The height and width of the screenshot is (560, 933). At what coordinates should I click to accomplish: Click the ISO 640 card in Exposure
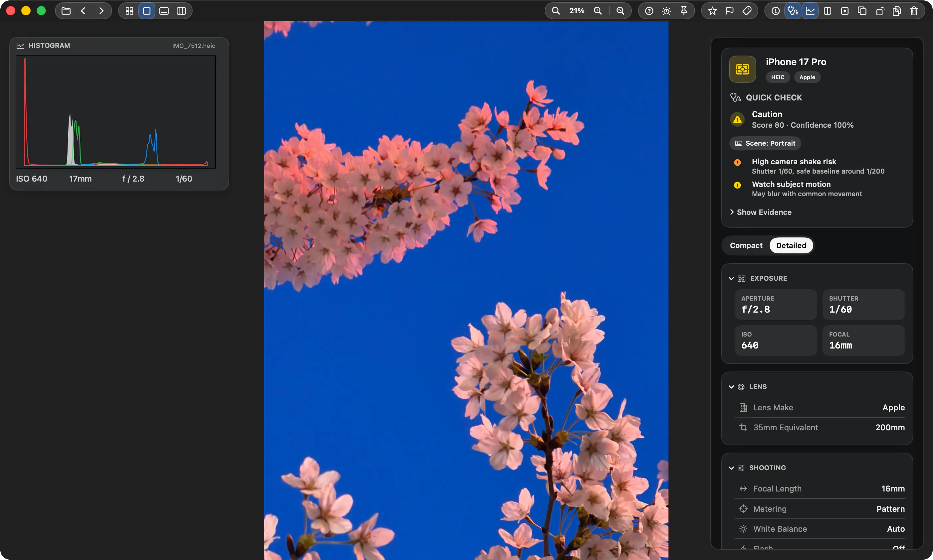click(776, 341)
